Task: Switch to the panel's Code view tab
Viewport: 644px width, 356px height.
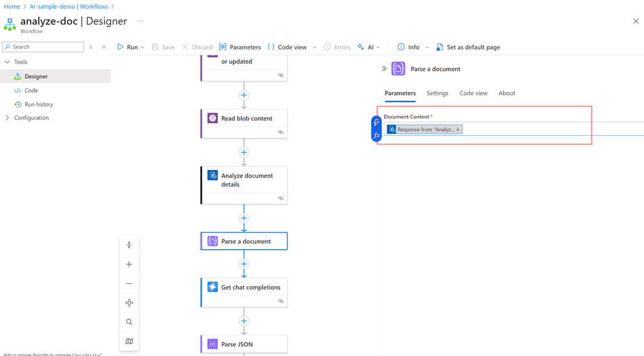Action: (x=473, y=93)
